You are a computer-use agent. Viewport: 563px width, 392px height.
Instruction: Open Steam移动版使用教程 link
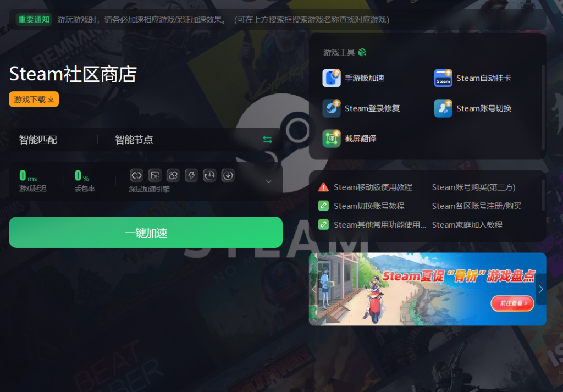point(373,187)
